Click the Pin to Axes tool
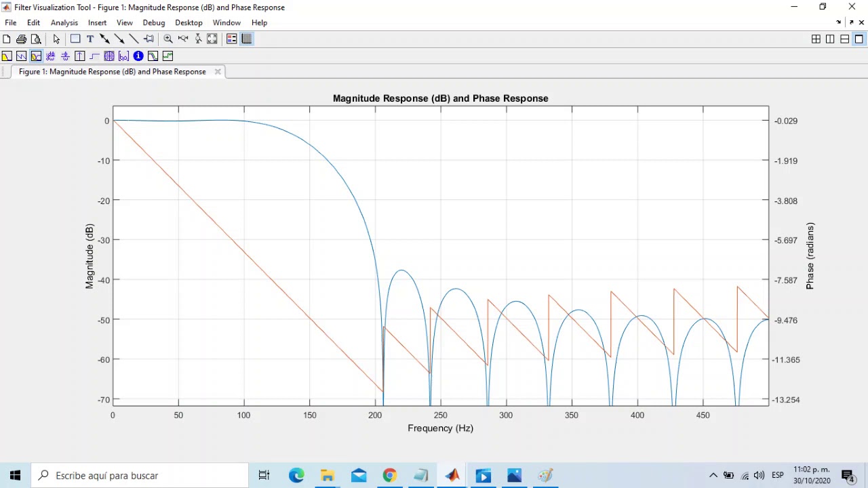 pyautogui.click(x=149, y=39)
